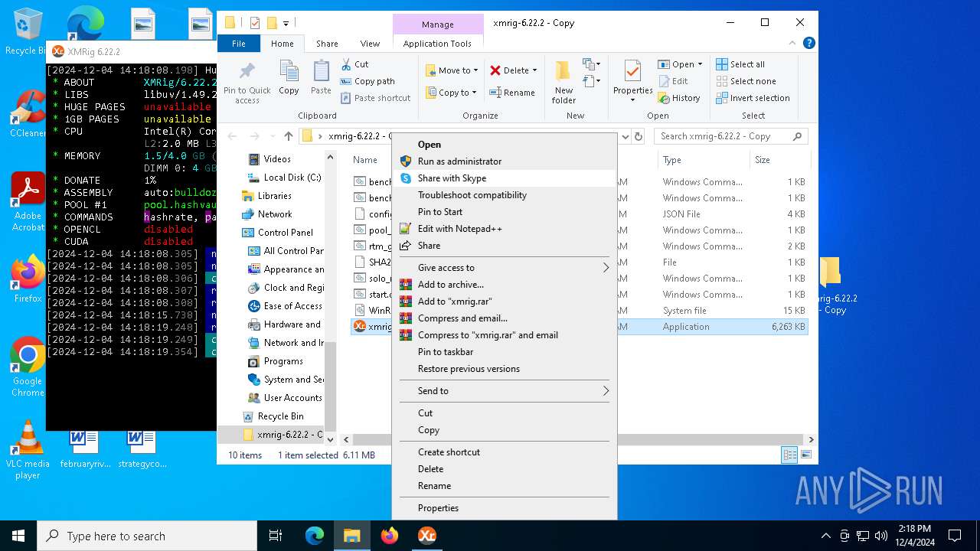Switch to large icons view button
The image size is (980, 551).
tap(805, 455)
